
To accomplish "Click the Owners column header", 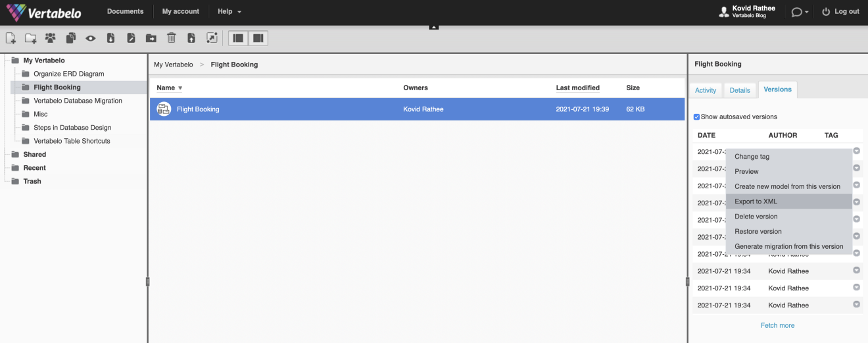I will coord(416,88).
